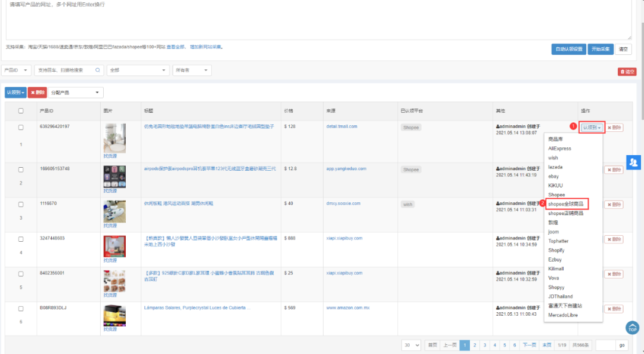The height and width of the screenshot is (354, 644).
Task: Open thumbnail image of product 639296420197
Action: point(114,138)
